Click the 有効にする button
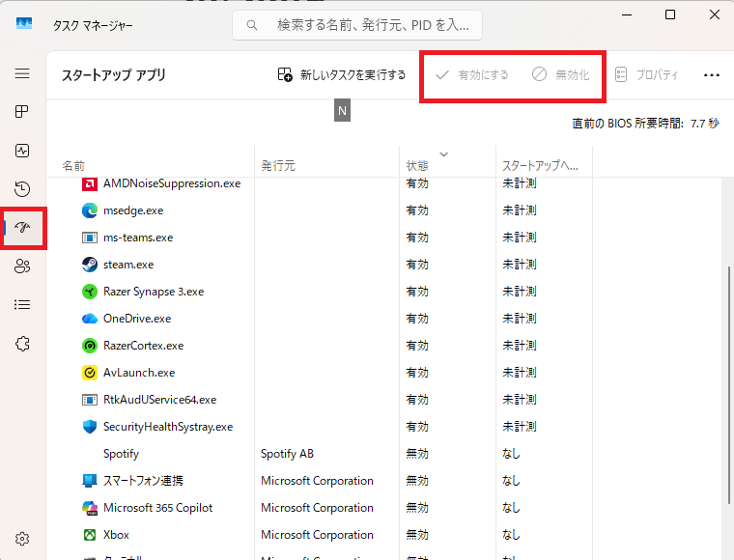734x560 pixels. click(472, 75)
